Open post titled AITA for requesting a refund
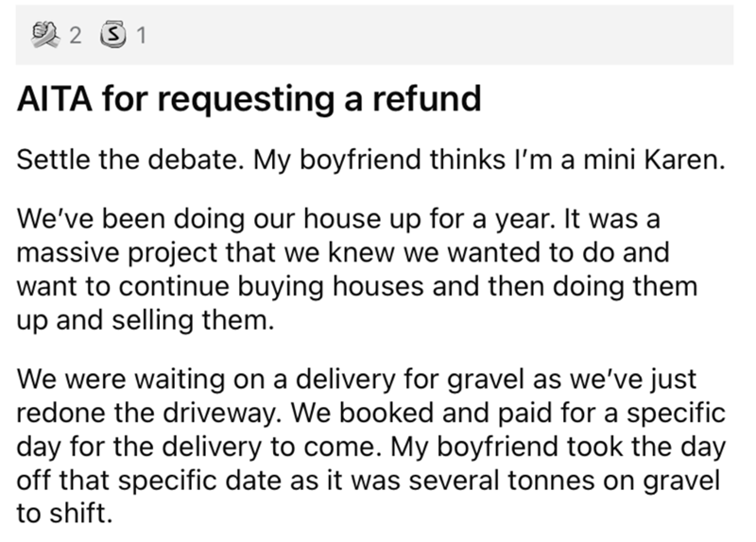The height and width of the screenshot is (542, 756). click(x=249, y=98)
